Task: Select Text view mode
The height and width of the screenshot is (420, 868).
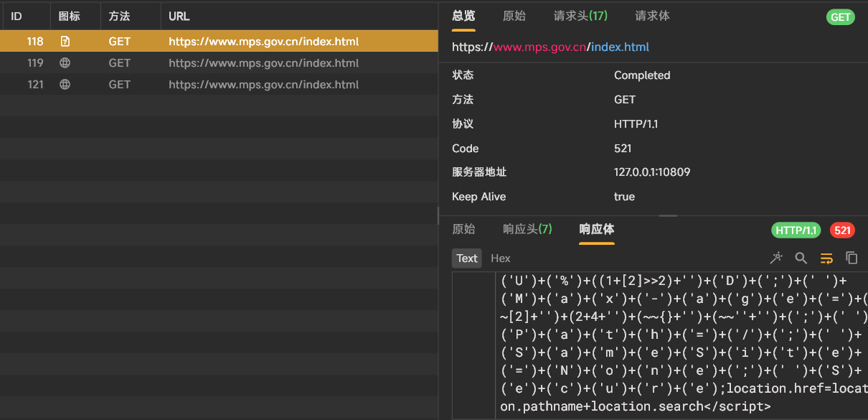Action: (x=467, y=258)
